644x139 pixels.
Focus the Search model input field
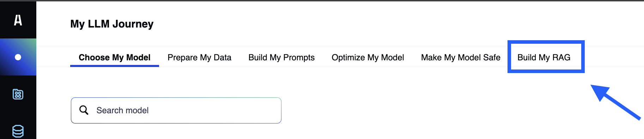click(176, 110)
